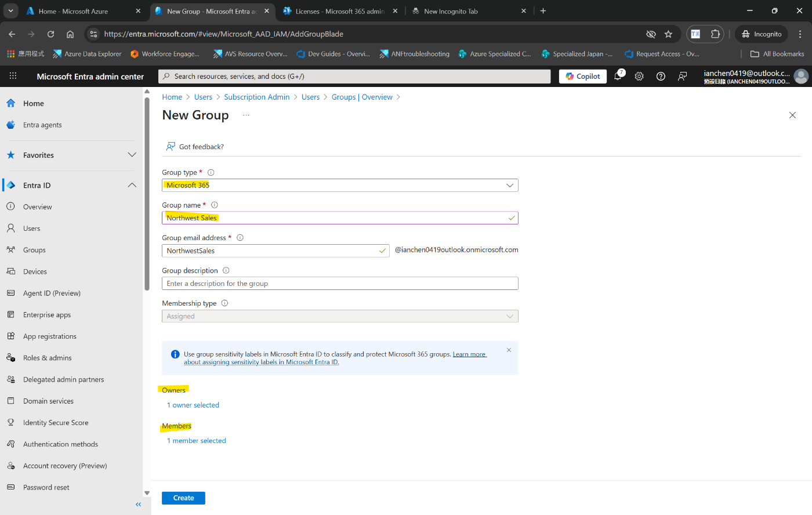Switch to New Incognito Tab

tap(469, 11)
